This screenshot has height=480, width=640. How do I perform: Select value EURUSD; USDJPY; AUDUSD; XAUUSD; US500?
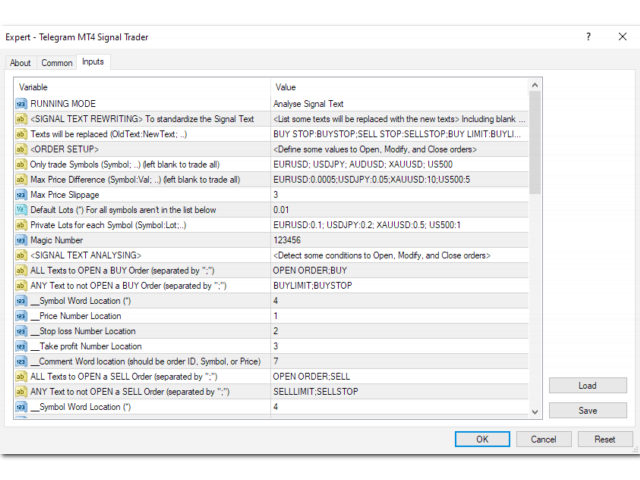pos(363,164)
